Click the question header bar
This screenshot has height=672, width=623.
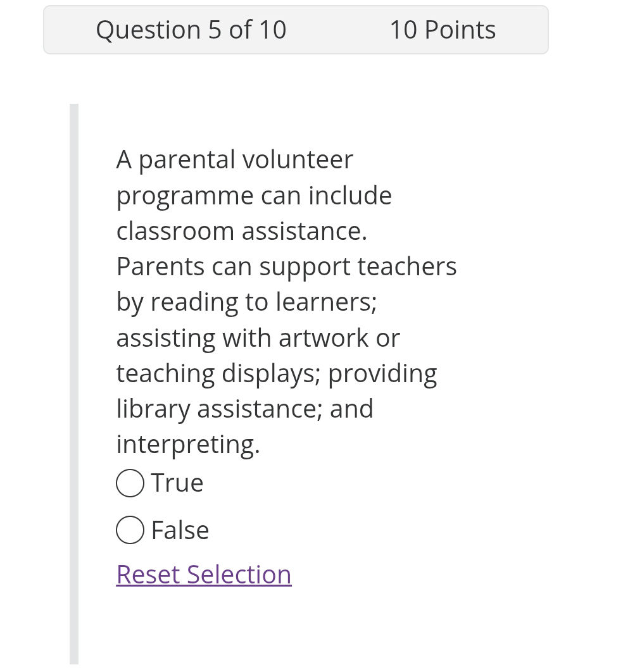pyautogui.click(x=296, y=29)
